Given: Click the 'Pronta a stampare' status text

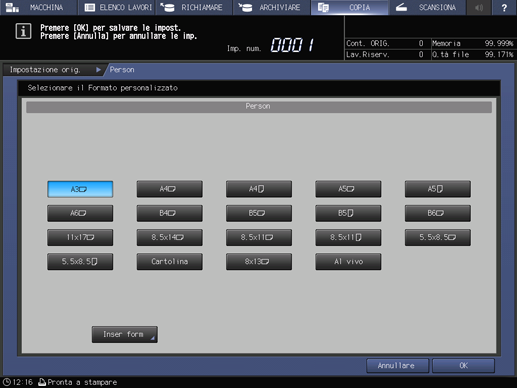Looking at the screenshot, I should pyautogui.click(x=82, y=382).
